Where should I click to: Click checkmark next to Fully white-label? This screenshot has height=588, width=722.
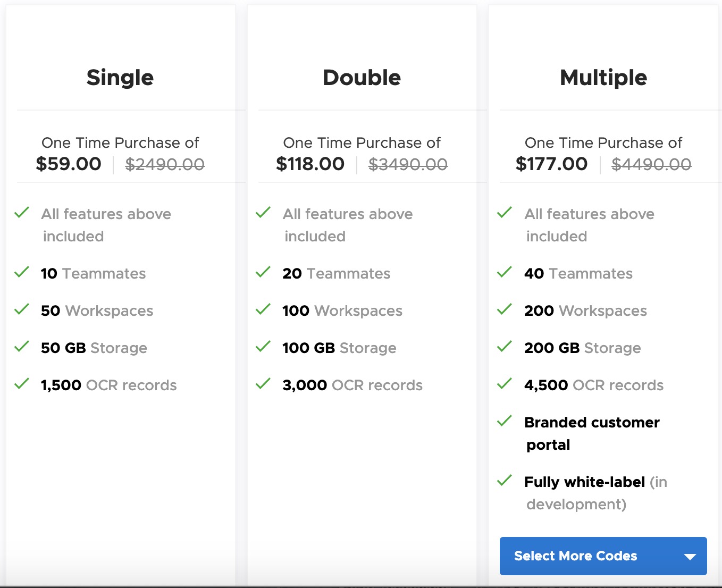coord(505,481)
